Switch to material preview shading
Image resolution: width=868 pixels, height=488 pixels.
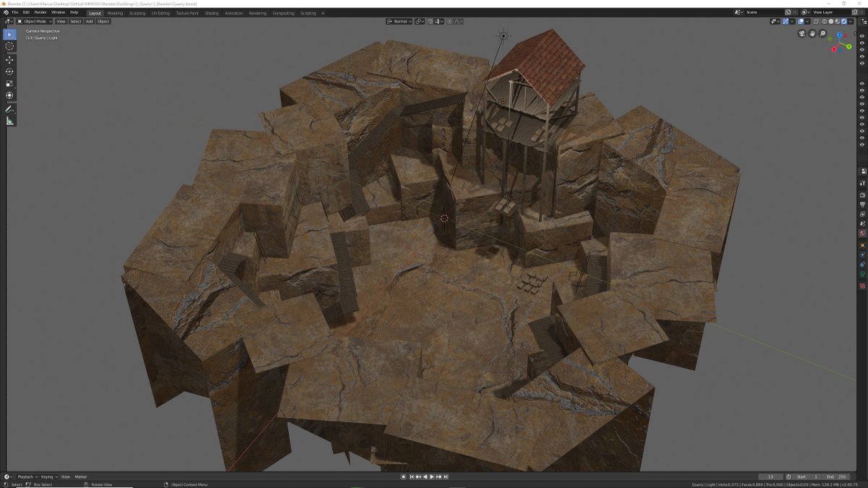click(x=837, y=21)
